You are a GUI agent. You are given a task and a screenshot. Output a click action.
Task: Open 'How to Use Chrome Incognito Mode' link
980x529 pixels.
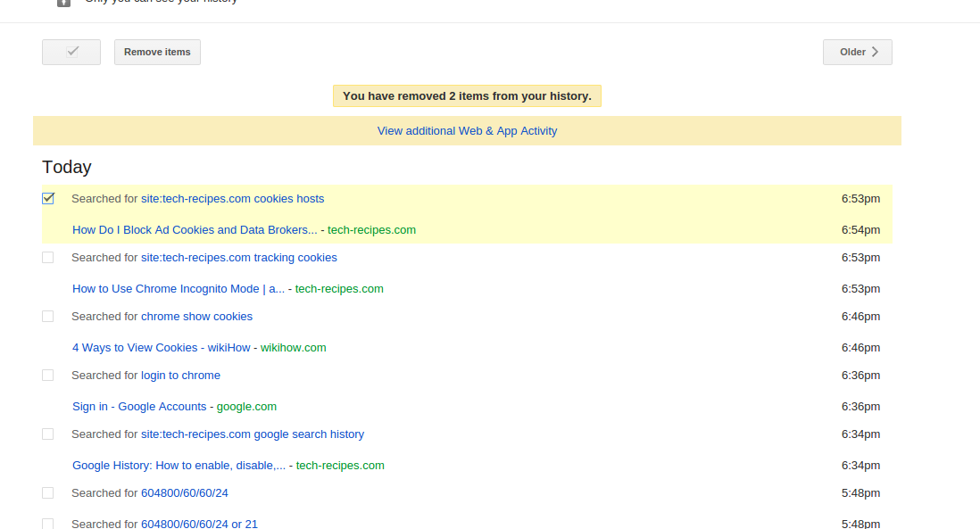pyautogui.click(x=179, y=288)
